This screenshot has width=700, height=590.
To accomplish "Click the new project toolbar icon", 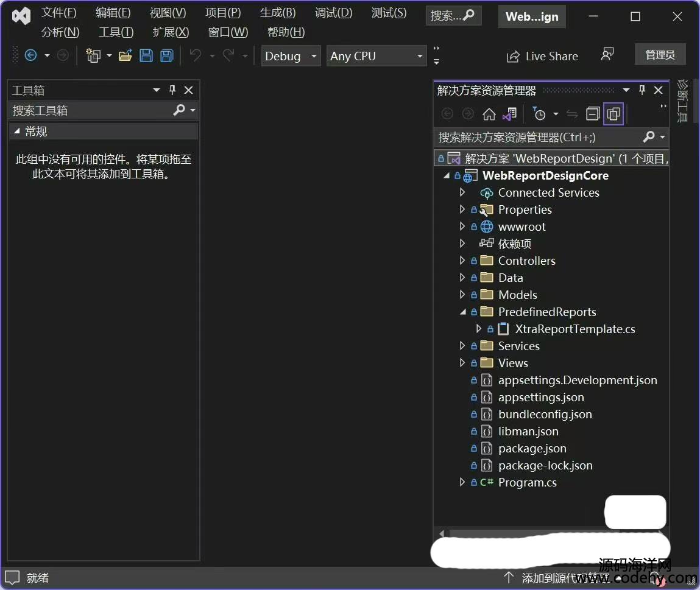I will point(93,55).
